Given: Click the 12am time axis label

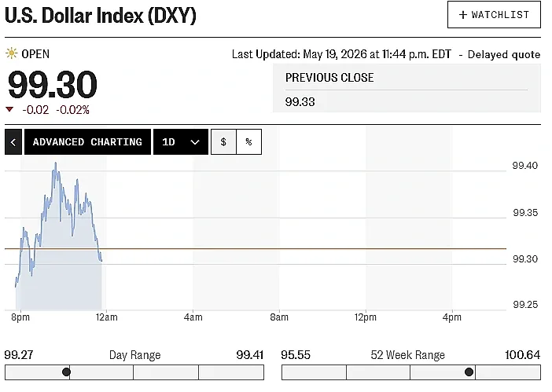Looking at the screenshot, I should click(107, 317).
